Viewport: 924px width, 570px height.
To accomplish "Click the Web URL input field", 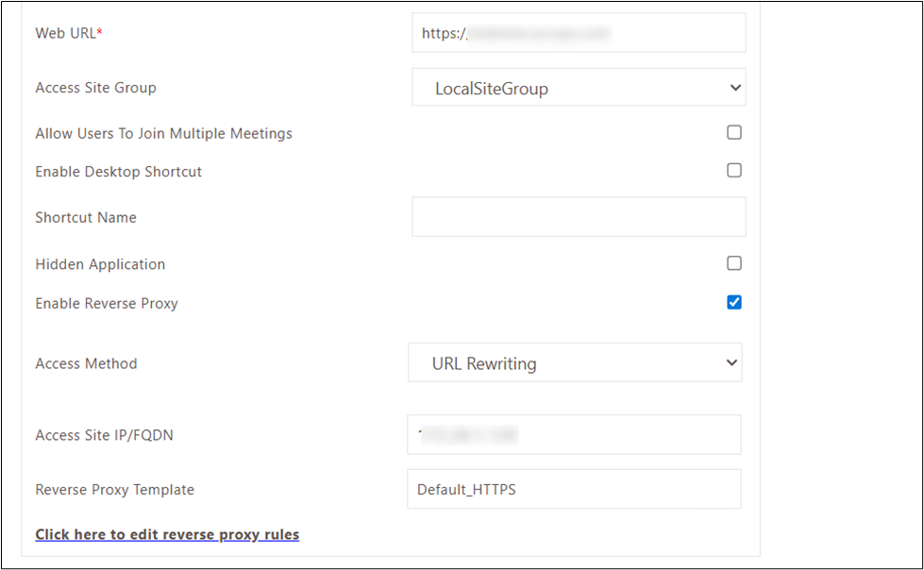I will coord(579,33).
